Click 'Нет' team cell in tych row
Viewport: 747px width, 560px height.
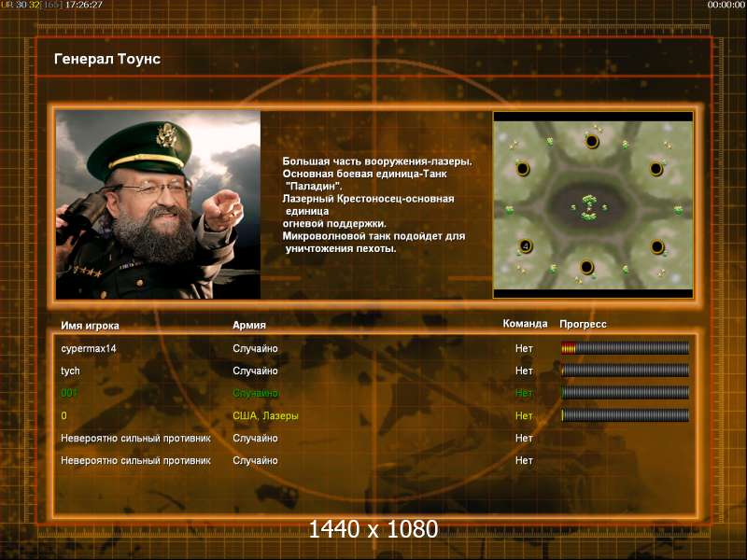pyautogui.click(x=524, y=371)
